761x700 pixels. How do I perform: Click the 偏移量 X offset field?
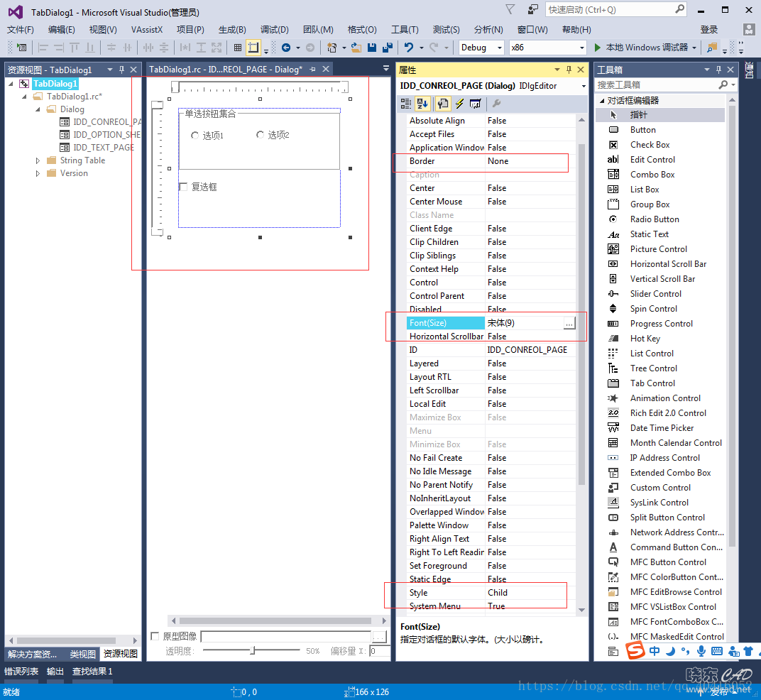tap(380, 651)
